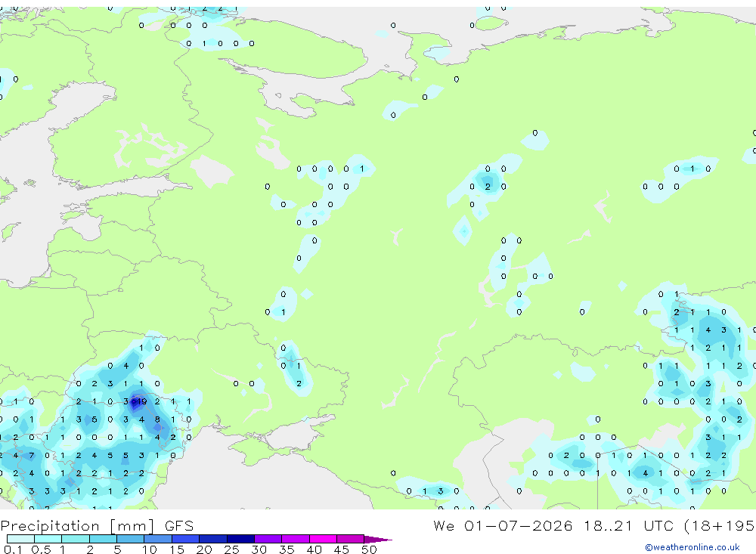The height and width of the screenshot is (554, 756).
Task: Select the 5–10 mm legend color swatch
Action: (x=131, y=539)
